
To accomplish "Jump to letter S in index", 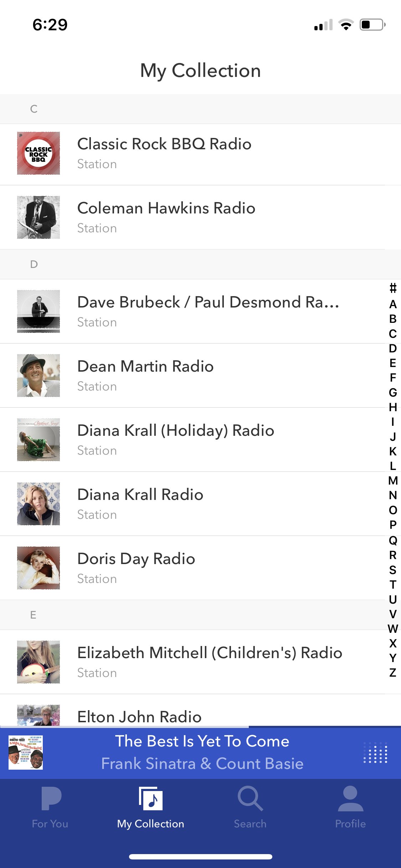I will (393, 570).
